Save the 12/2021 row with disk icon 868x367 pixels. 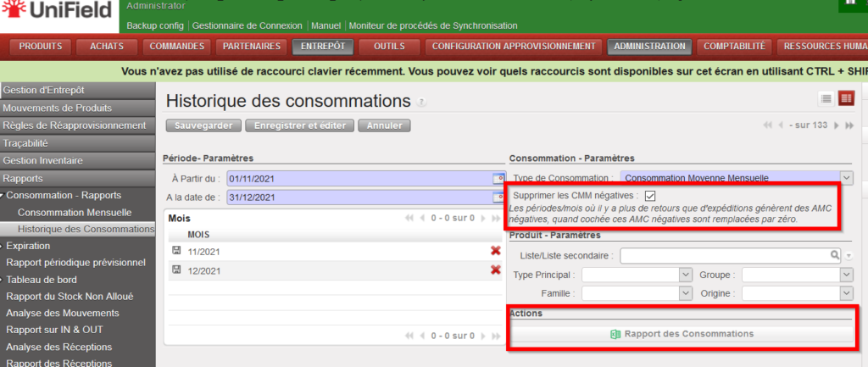[176, 270]
